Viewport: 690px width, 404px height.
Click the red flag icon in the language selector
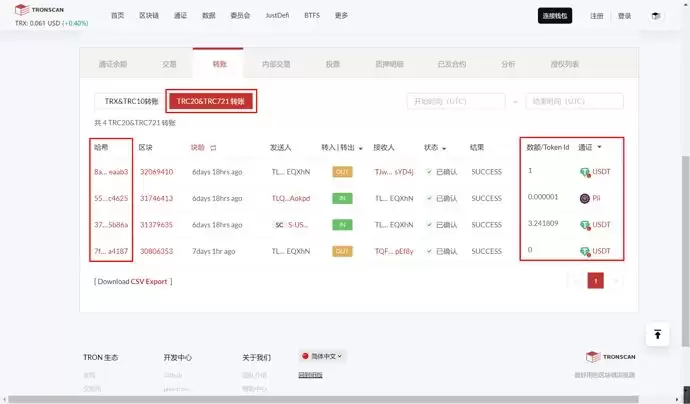[x=305, y=356]
